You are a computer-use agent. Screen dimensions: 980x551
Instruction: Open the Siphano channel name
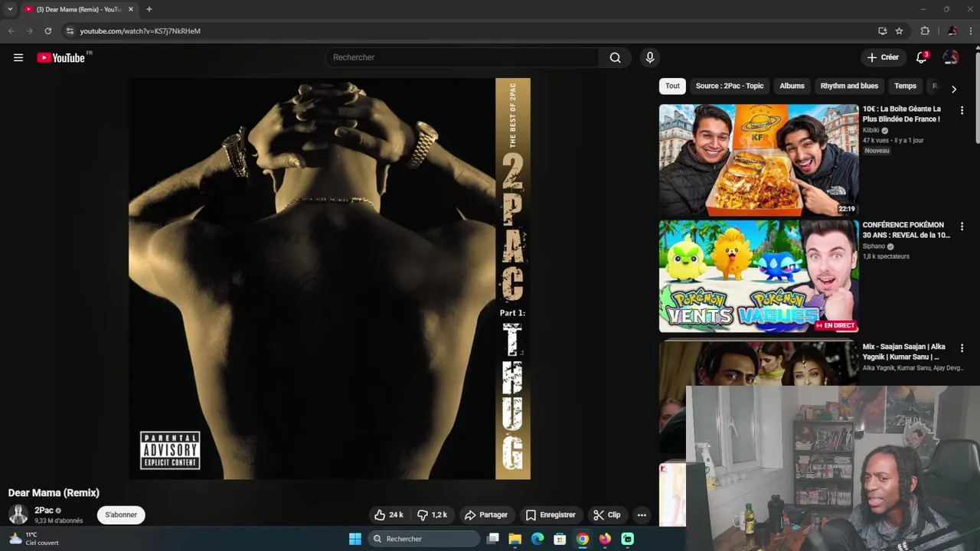tap(874, 246)
